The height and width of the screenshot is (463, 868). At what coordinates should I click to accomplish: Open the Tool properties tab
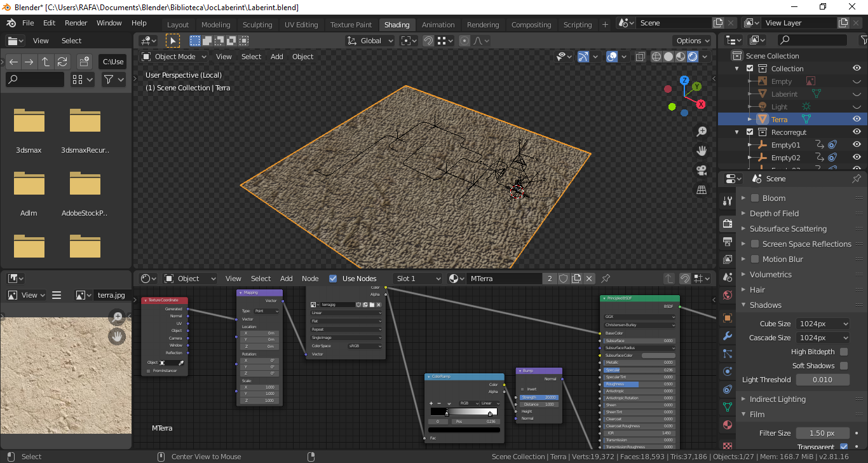(728, 202)
